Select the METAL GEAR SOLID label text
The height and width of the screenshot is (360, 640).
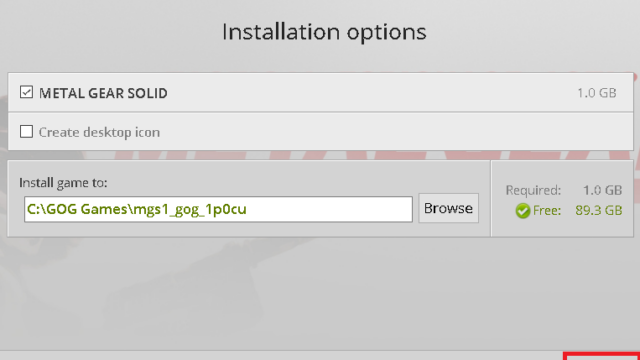[103, 93]
